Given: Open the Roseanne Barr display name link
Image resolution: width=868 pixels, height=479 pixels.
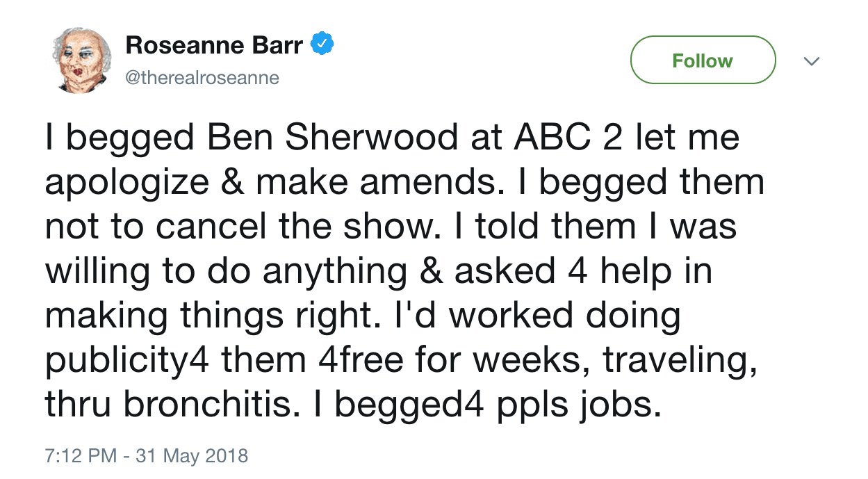Looking at the screenshot, I should [x=214, y=46].
